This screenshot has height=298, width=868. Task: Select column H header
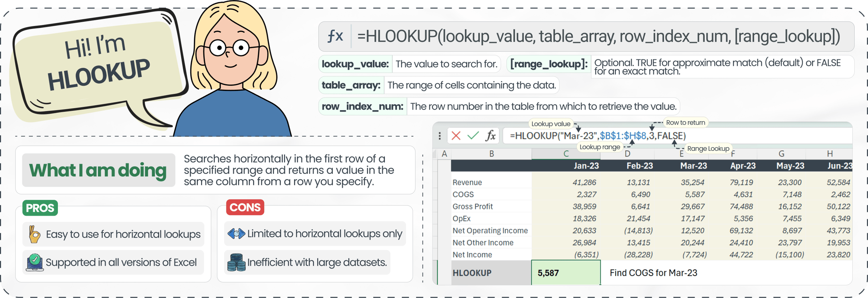[829, 154]
